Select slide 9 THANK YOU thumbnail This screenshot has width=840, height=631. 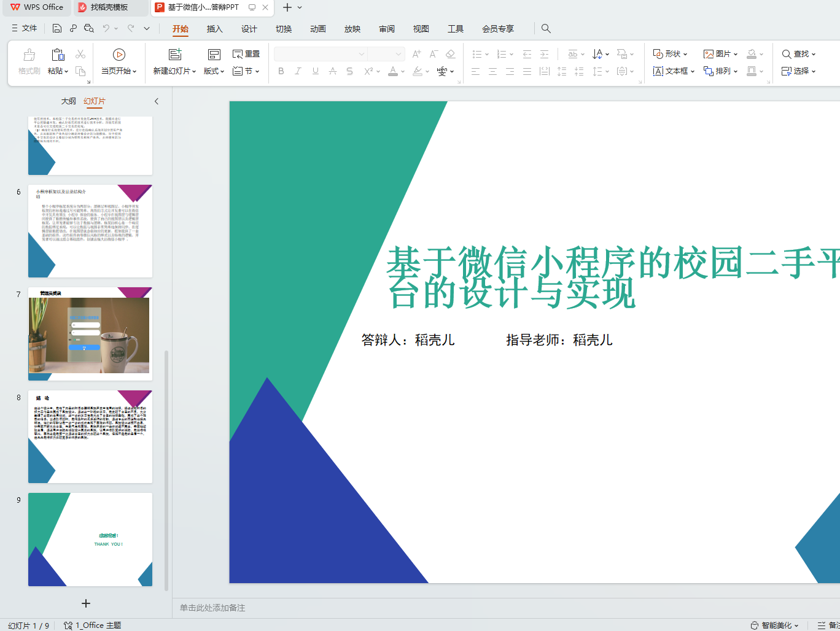click(90, 540)
